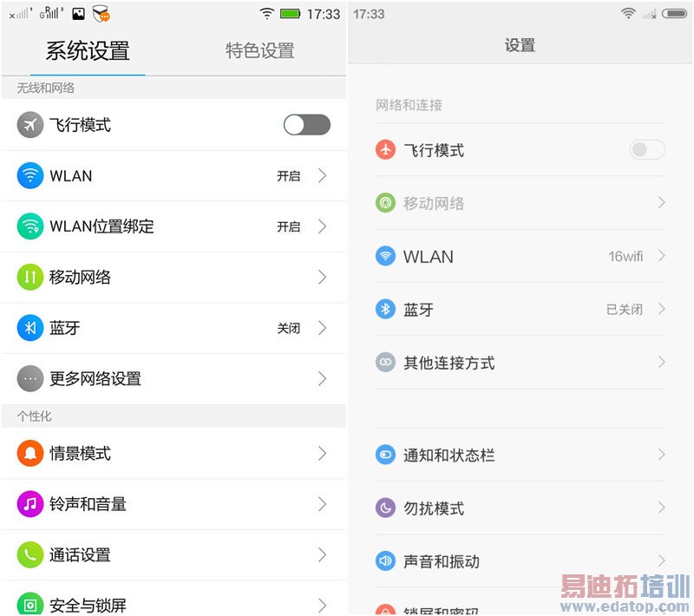Tap the gray airplane icon in System Settings
This screenshot has height=616, width=694.
point(30,125)
